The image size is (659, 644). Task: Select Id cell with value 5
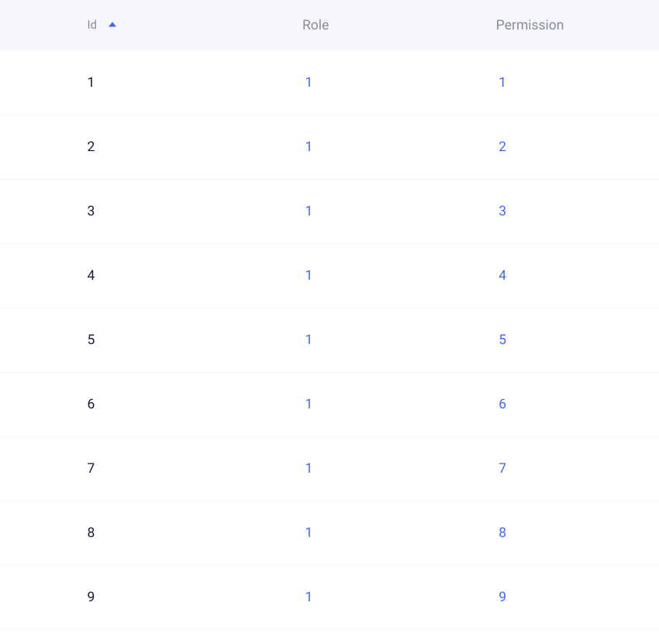click(x=91, y=339)
